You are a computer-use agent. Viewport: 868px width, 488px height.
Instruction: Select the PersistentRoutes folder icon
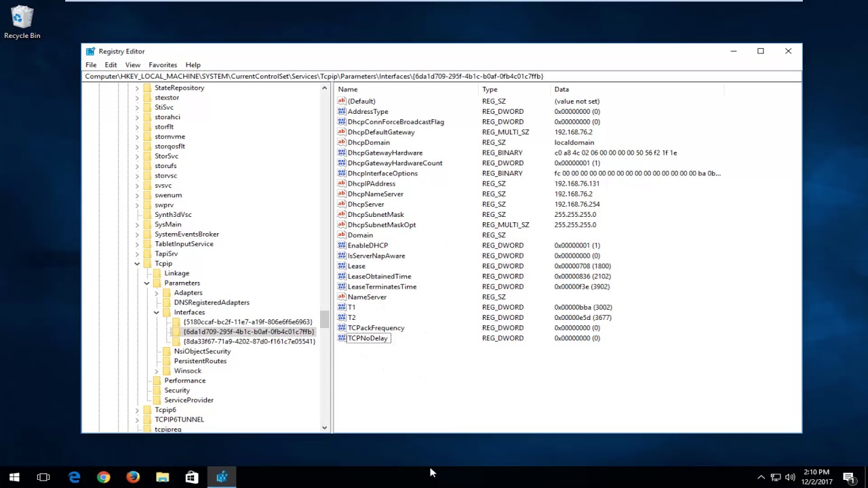tap(167, 361)
